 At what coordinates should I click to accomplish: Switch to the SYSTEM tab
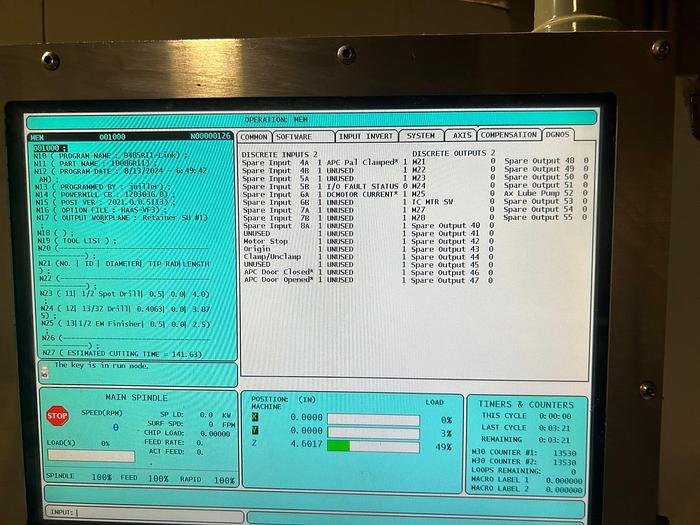tap(420, 136)
